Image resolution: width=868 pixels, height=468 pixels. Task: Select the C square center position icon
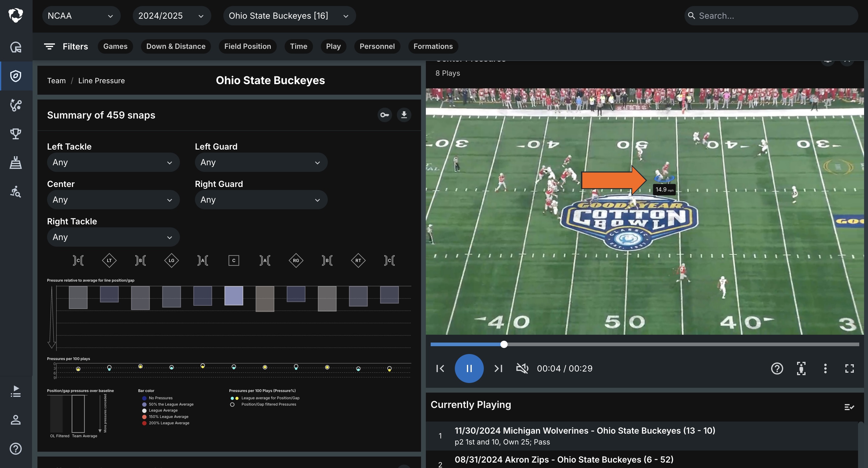[x=234, y=261]
